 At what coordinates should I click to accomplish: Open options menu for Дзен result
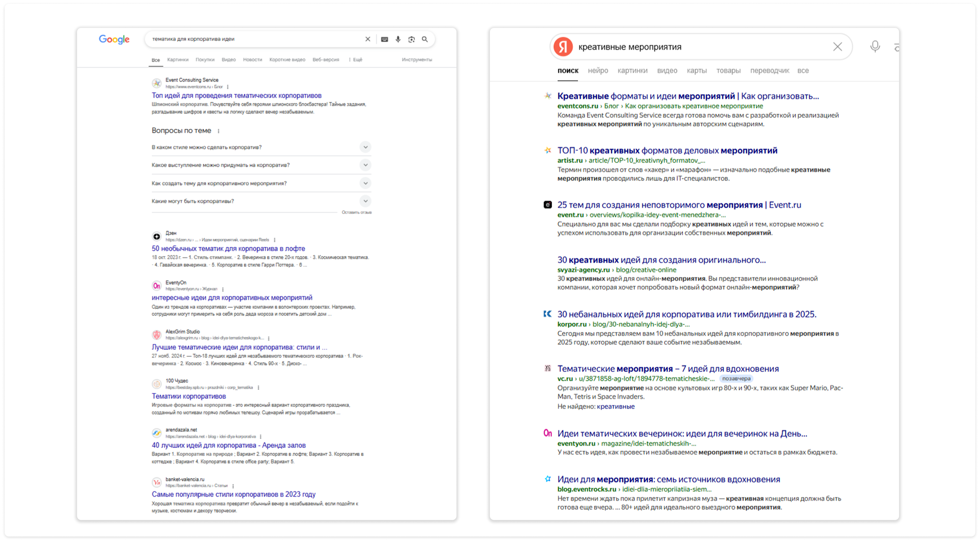click(275, 240)
